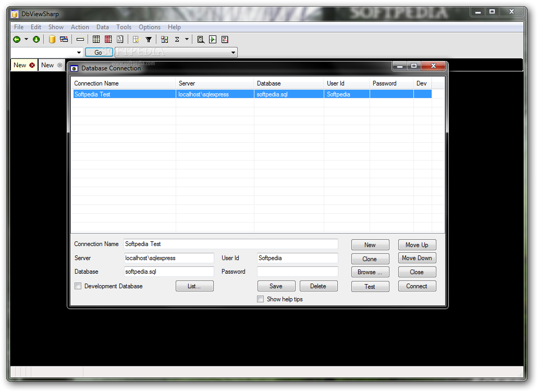Open the Options menu
Image resolution: width=538 pixels, height=392 pixels.
click(150, 27)
